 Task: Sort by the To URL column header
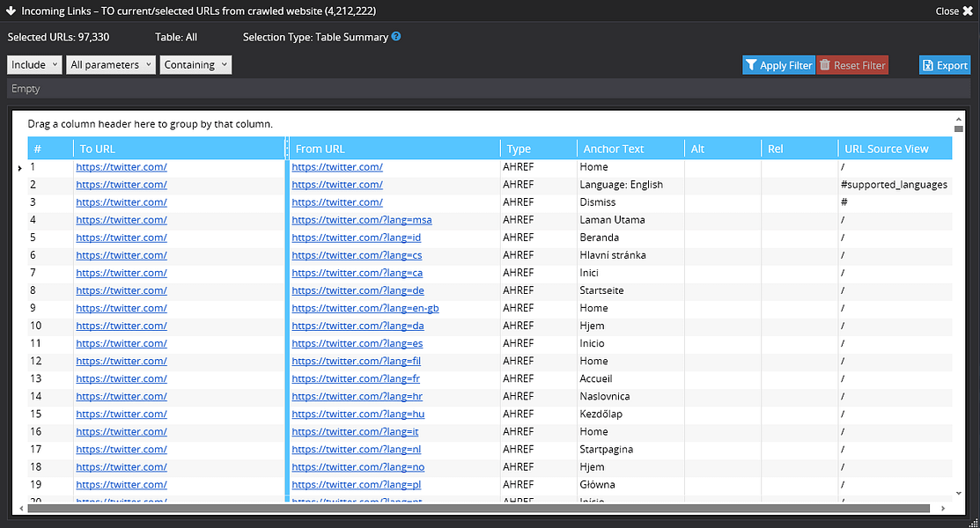pyautogui.click(x=179, y=149)
